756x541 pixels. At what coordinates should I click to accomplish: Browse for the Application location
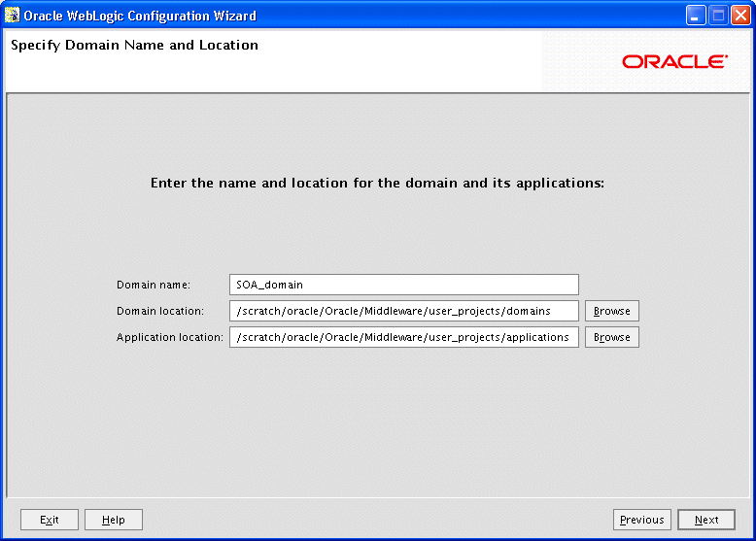[612, 337]
